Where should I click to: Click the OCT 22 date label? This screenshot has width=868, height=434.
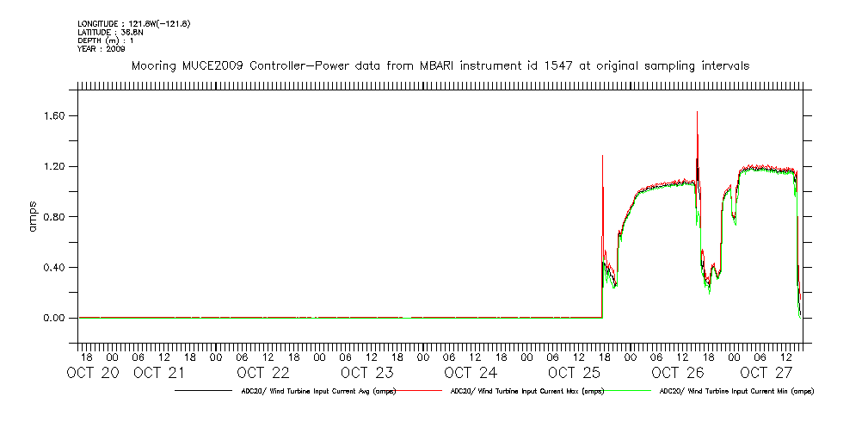(x=263, y=373)
